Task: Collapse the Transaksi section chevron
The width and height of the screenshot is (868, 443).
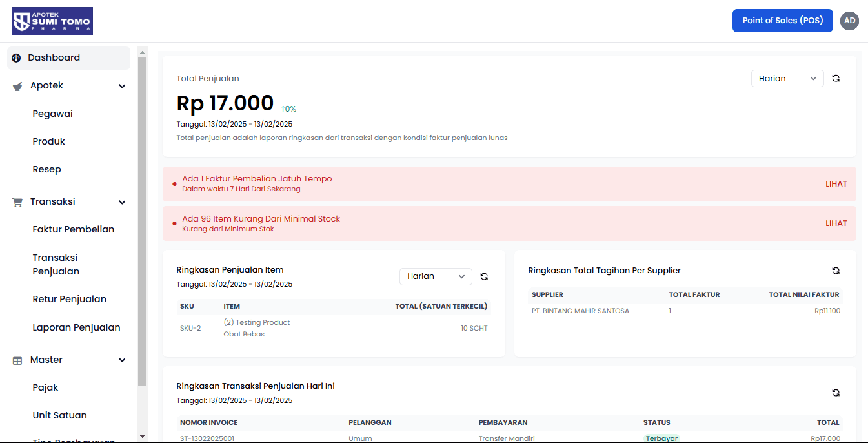Action: pyautogui.click(x=122, y=202)
